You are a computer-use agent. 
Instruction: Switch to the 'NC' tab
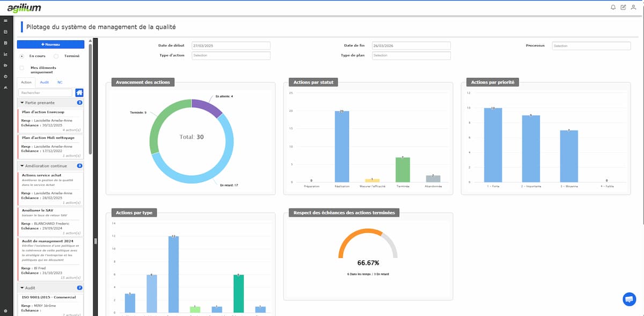[60, 82]
